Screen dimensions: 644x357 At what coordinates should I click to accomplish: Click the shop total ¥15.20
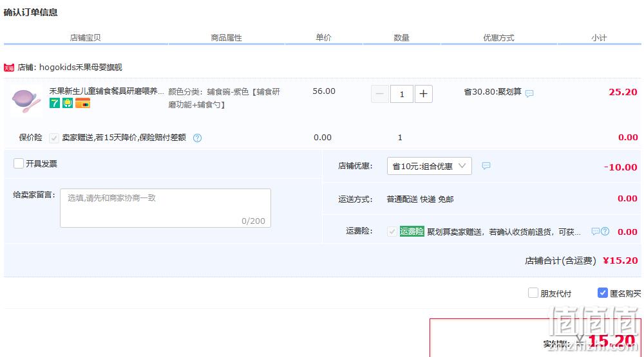(x=620, y=260)
